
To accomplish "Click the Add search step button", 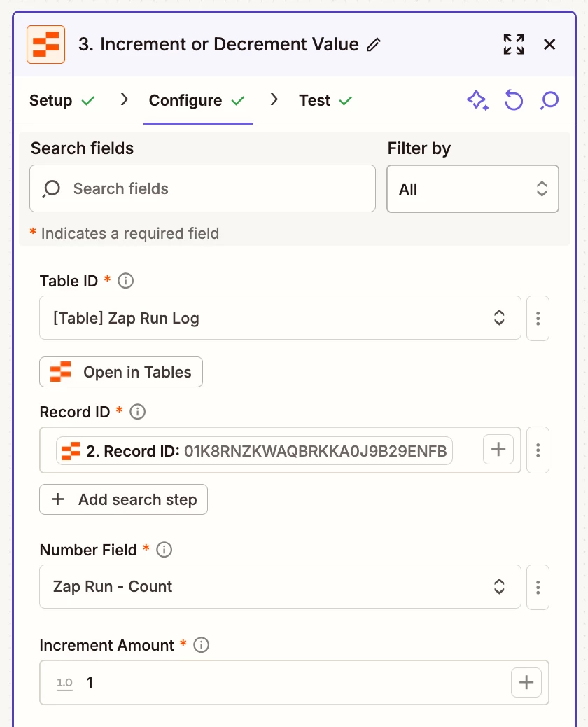I will (123, 499).
